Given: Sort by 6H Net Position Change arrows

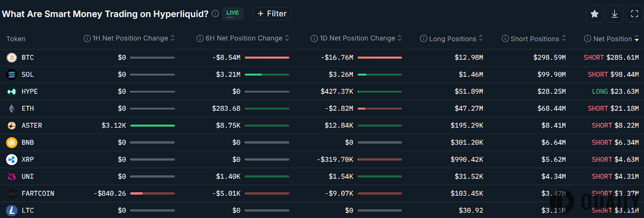Looking at the screenshot, I should [x=287, y=38].
